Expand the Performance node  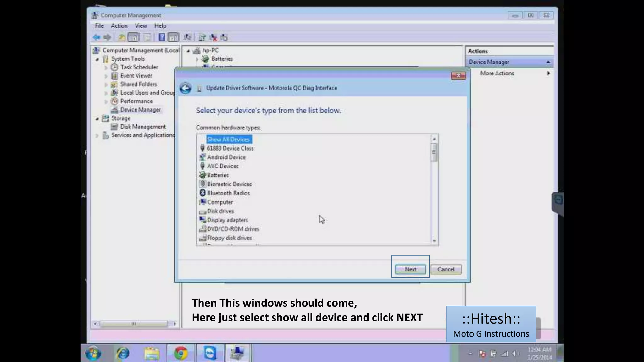(106, 101)
